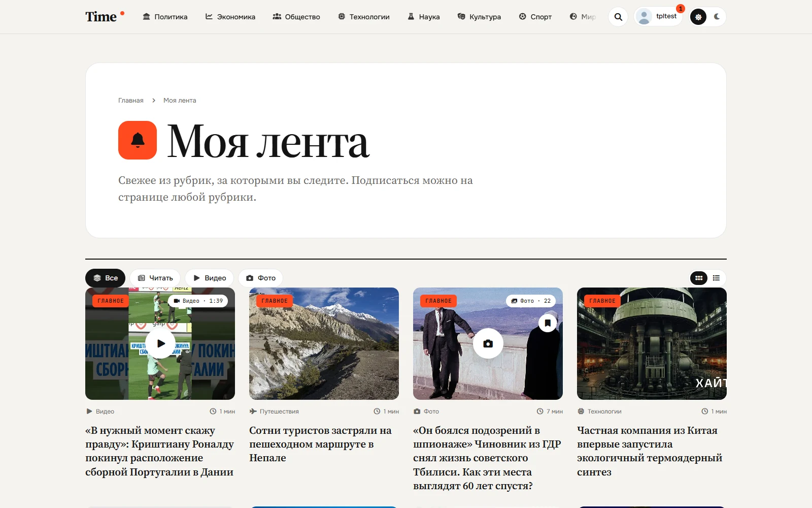Screen dimensions: 812x508
Task: Click the Видео 1:39 badge
Action: (x=198, y=301)
